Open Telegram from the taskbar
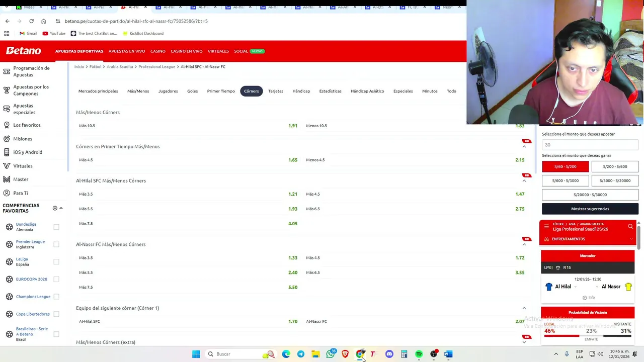644x362 pixels. tap(300, 354)
